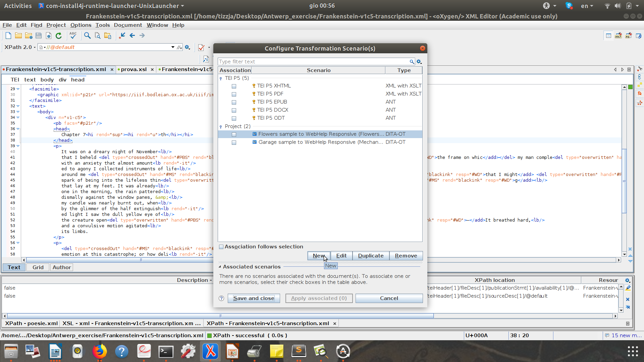The width and height of the screenshot is (644, 362).
Task: Check the TEI P5 ODT scenario checkbox
Action: [x=234, y=118]
